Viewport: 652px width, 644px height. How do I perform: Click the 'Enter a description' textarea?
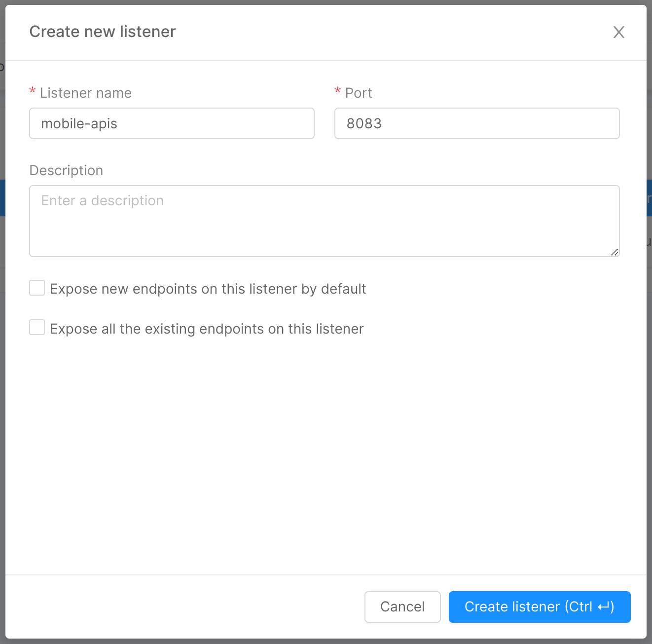point(325,221)
